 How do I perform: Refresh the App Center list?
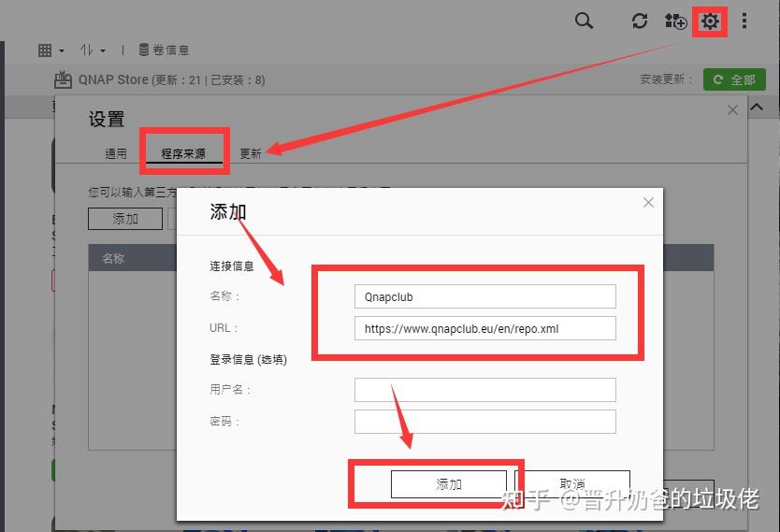(x=639, y=21)
